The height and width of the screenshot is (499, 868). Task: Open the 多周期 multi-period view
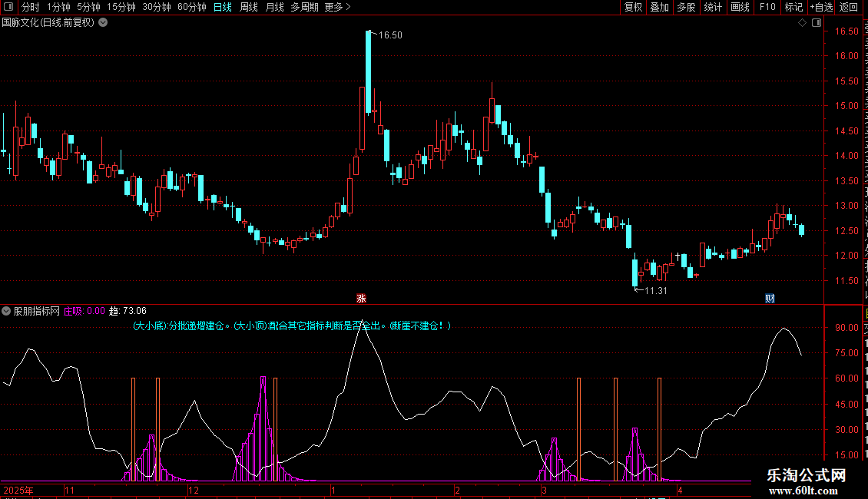[x=304, y=7]
